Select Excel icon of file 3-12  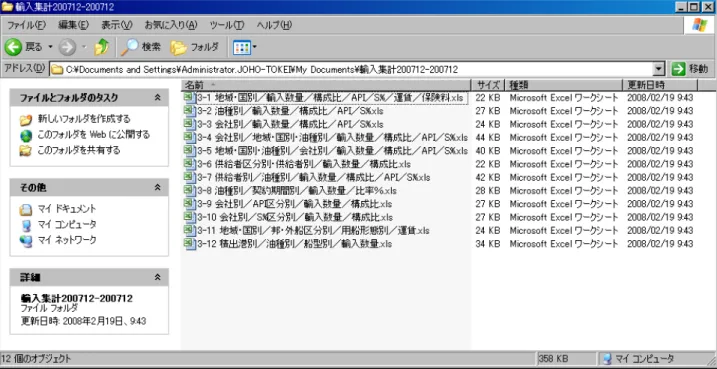pos(189,244)
